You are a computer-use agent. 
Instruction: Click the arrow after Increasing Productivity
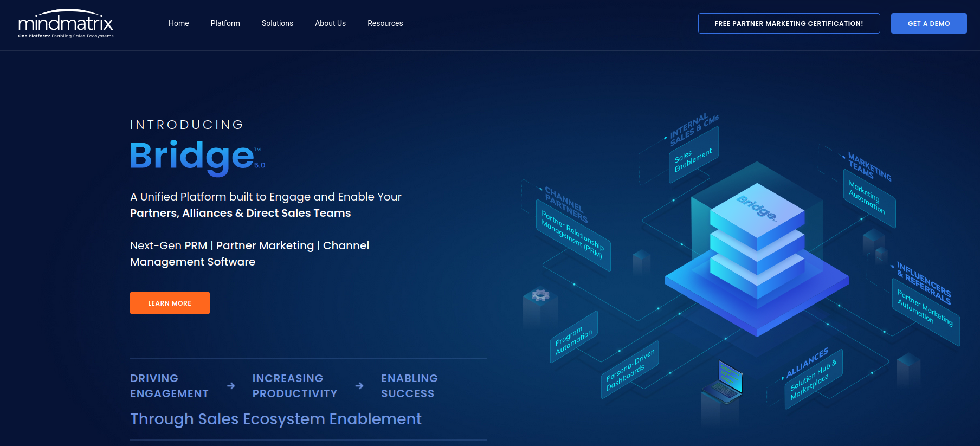pyautogui.click(x=359, y=386)
